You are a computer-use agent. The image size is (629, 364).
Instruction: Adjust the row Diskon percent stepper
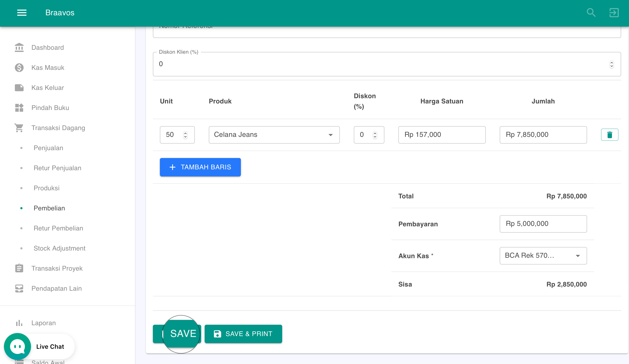(x=375, y=135)
